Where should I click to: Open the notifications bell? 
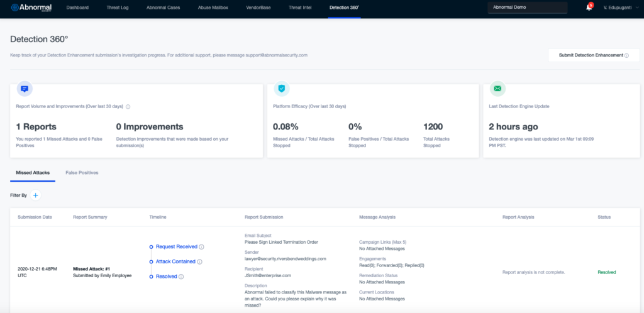coord(589,8)
